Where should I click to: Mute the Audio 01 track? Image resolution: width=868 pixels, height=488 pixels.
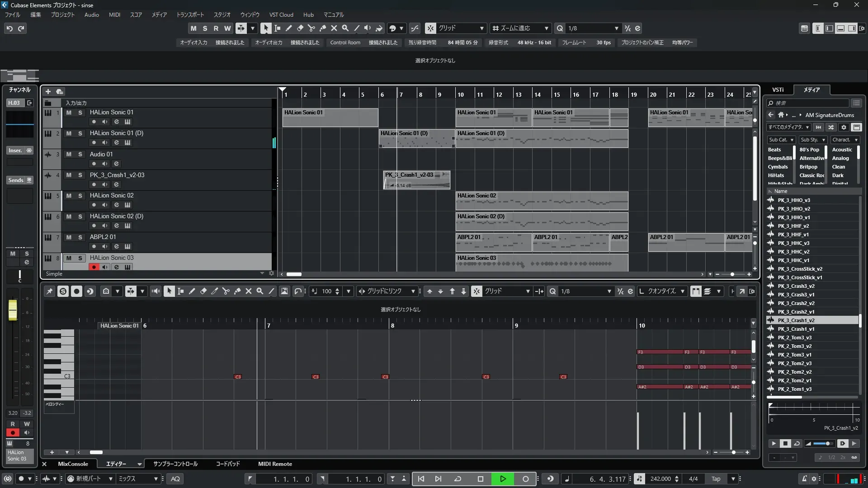69,154
